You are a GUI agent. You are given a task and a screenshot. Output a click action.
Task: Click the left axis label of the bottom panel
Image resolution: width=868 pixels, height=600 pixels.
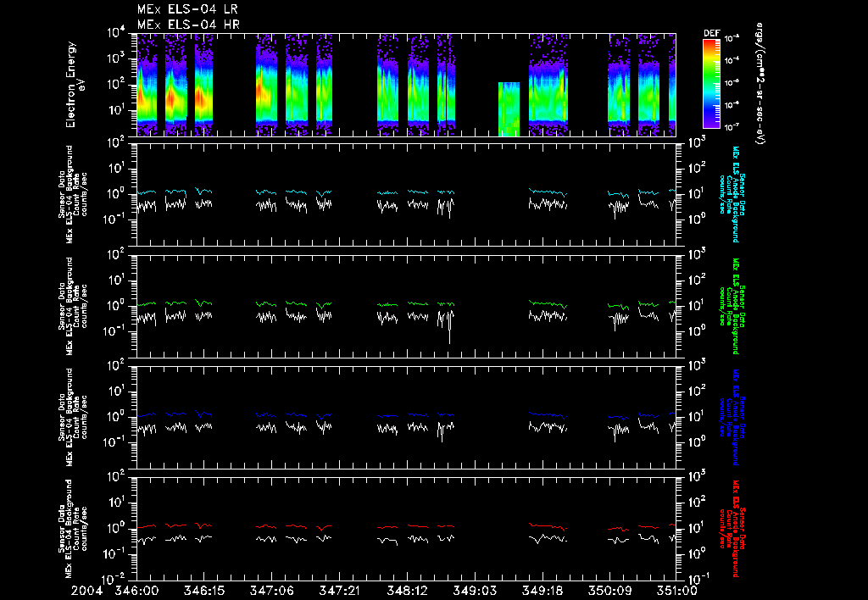[x=75, y=529]
